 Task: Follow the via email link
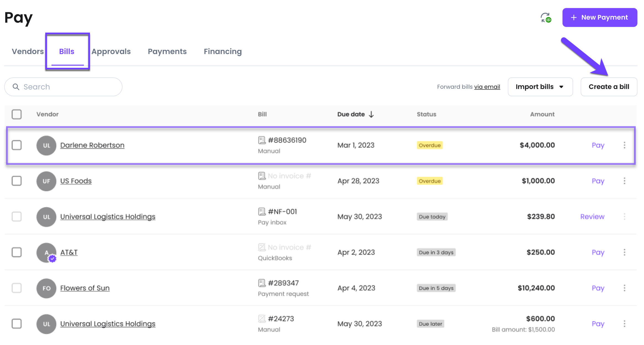pos(487,87)
